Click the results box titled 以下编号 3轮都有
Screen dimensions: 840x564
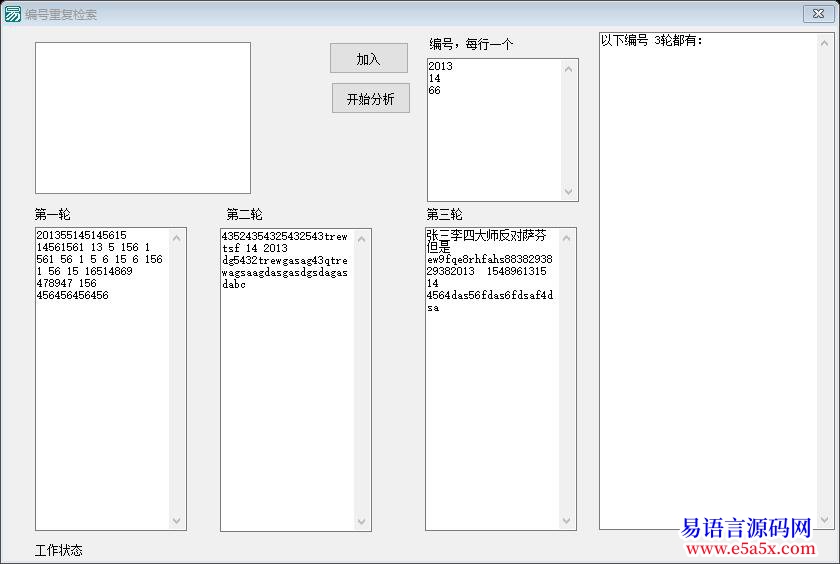click(716, 281)
